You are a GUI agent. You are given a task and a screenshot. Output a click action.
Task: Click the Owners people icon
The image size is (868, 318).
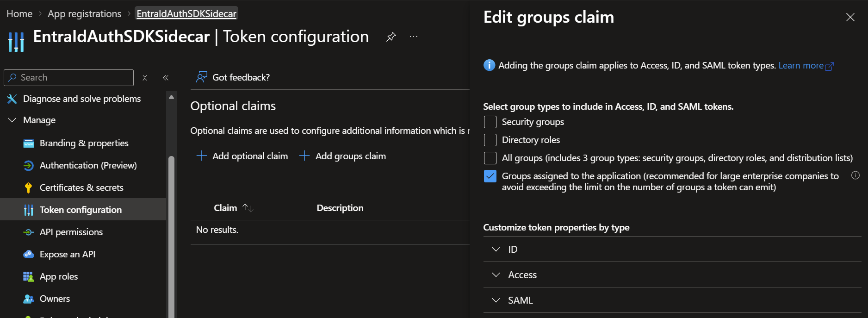29,299
